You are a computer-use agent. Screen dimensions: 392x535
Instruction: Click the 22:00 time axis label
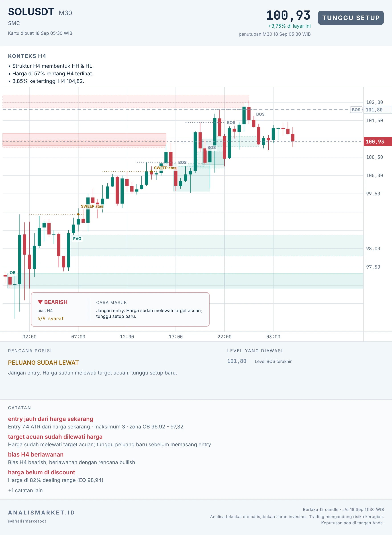click(x=225, y=337)
